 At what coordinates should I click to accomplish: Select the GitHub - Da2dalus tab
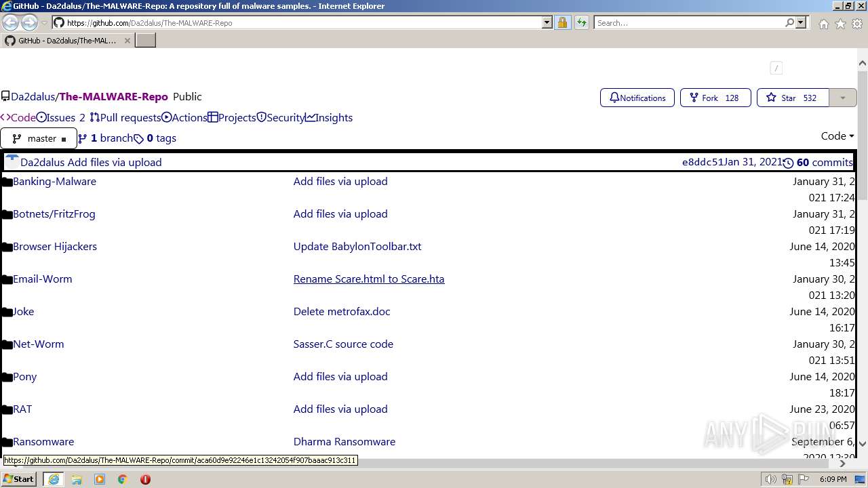coord(67,41)
